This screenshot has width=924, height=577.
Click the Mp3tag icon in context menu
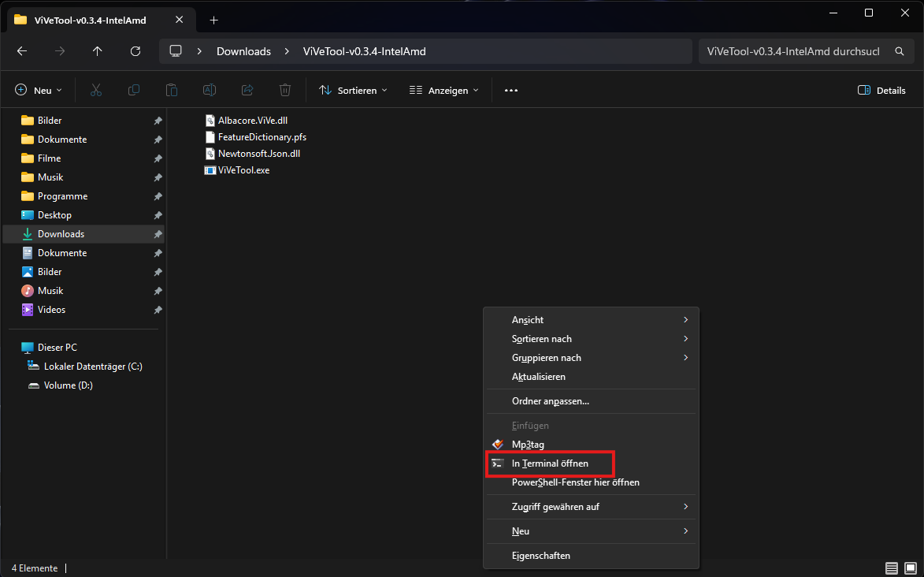point(498,445)
